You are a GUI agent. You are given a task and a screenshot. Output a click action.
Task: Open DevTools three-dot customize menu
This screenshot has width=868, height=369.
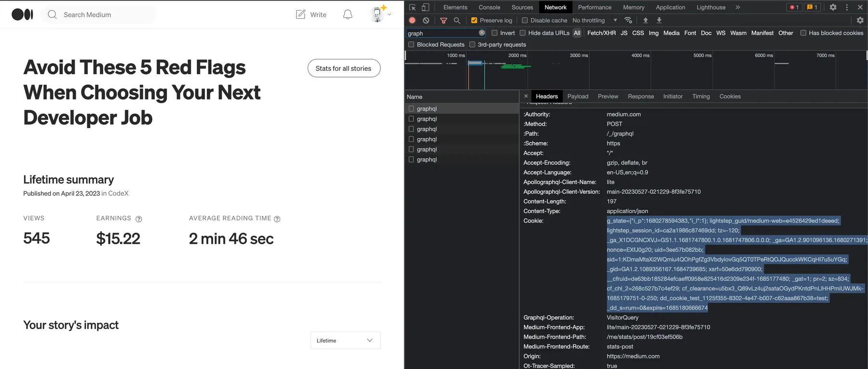(x=847, y=7)
